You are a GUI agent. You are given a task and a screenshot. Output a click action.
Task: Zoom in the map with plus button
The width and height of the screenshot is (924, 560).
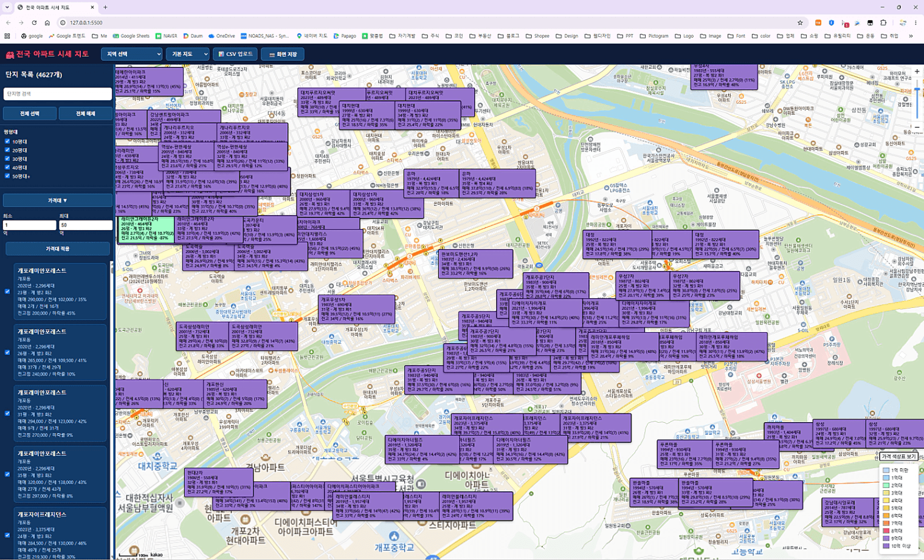pyautogui.click(x=917, y=72)
